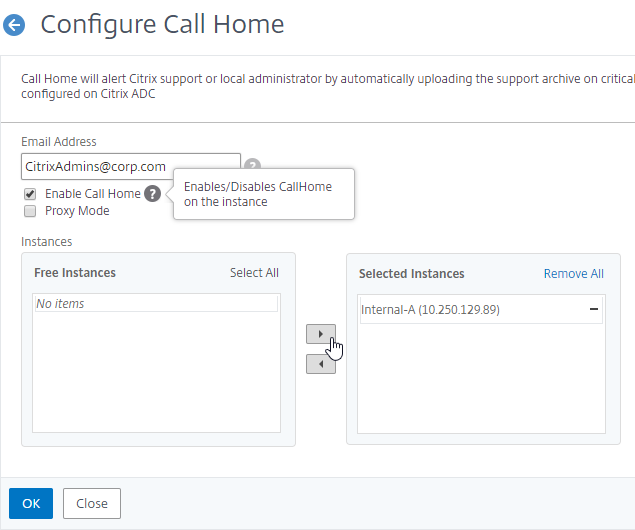
Task: Go back using the blue arrow icon
Action: point(14,25)
